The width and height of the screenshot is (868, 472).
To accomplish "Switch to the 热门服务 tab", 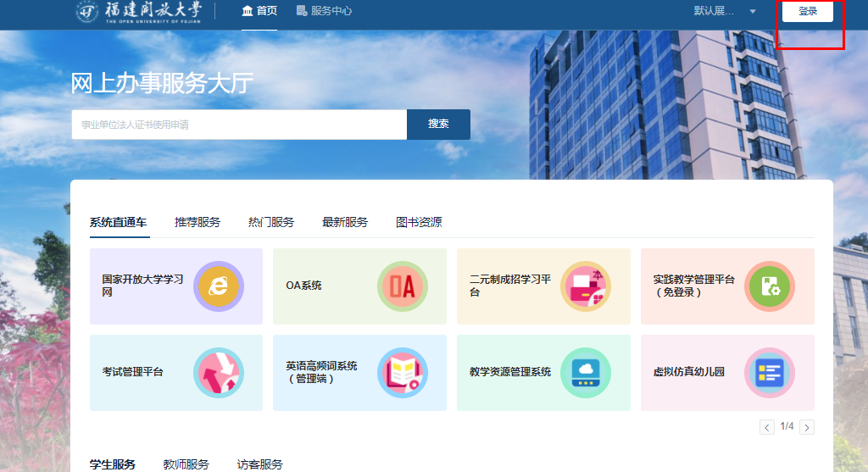I will (x=271, y=222).
